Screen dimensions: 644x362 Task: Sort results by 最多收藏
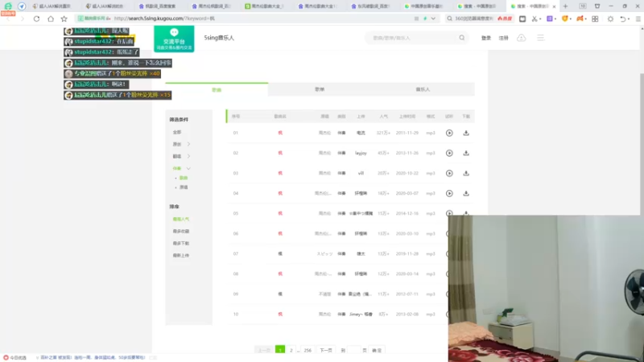click(181, 232)
